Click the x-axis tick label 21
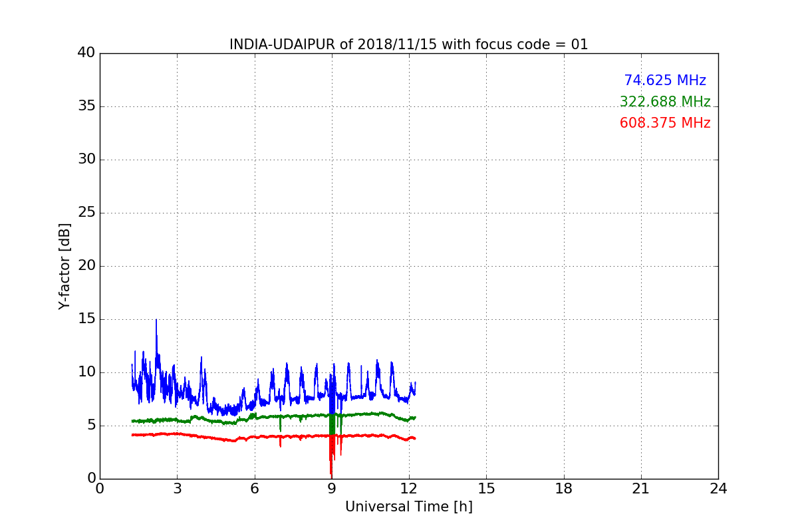This screenshot has width=798, height=532. click(640, 489)
